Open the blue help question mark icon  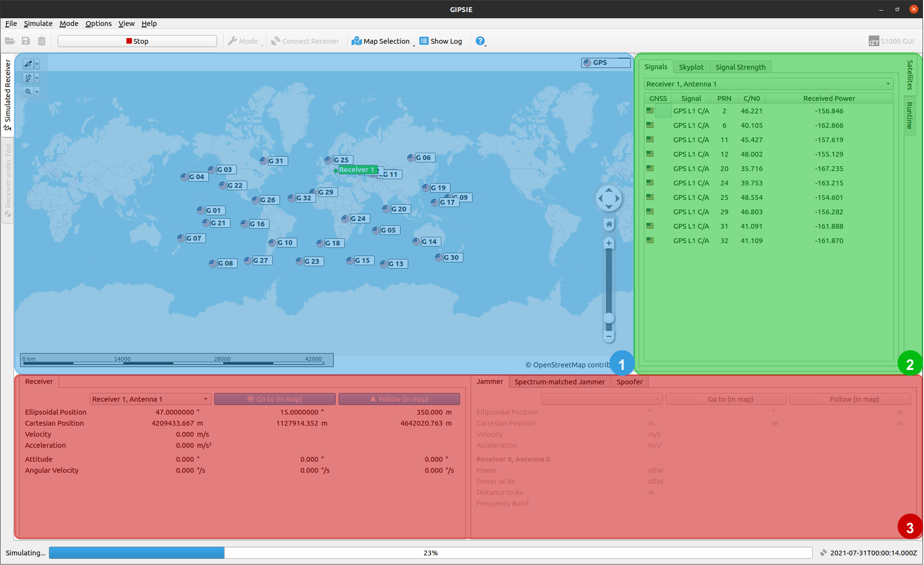pyautogui.click(x=480, y=41)
